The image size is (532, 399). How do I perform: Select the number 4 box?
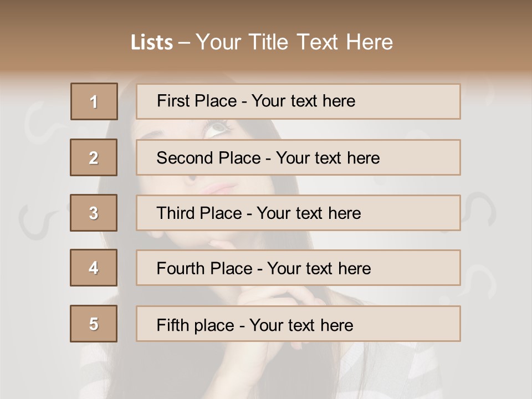click(94, 268)
